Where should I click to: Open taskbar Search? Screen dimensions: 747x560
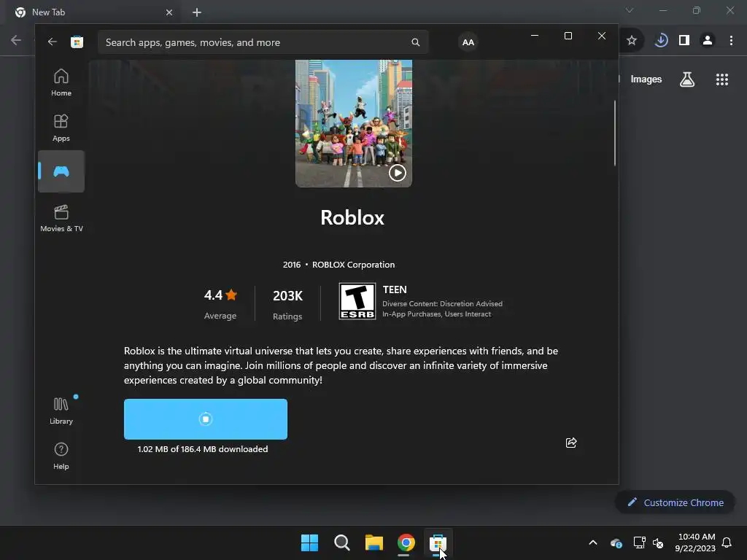(341, 542)
